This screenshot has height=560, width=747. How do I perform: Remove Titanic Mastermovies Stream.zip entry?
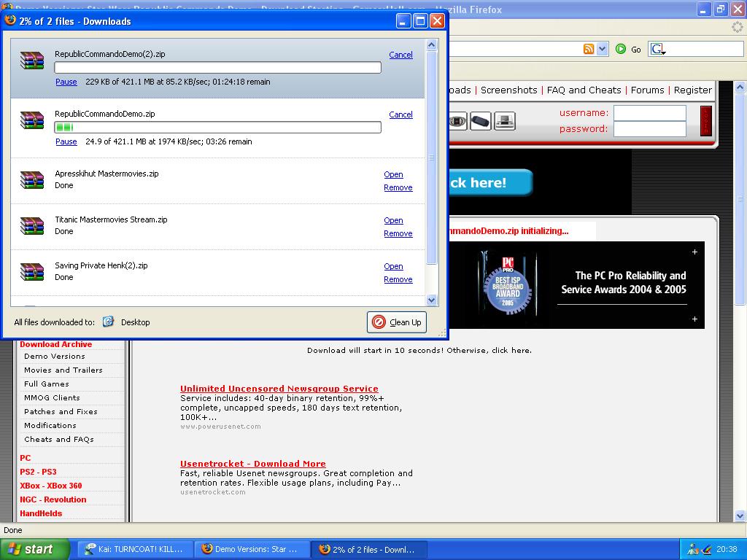398,233
